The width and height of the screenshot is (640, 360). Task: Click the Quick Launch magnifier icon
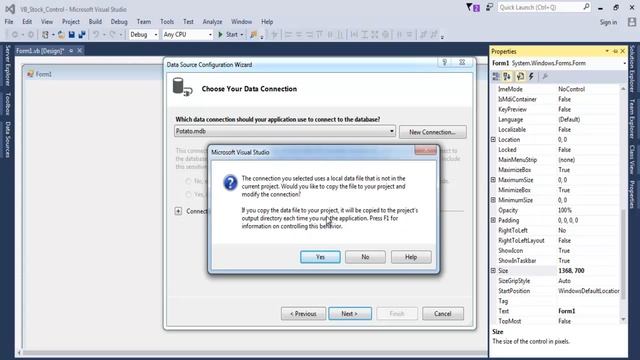pyautogui.click(x=586, y=7)
